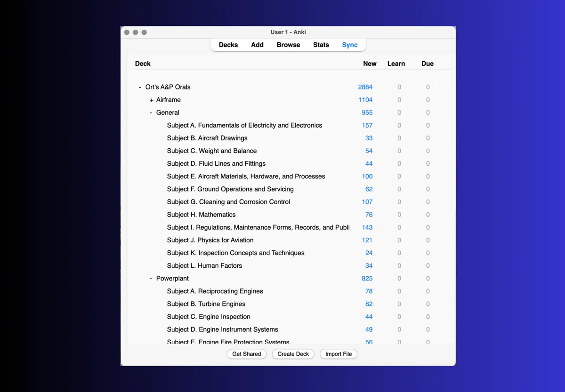Click the Create Deck button
This screenshot has height=392, width=565.
click(293, 354)
